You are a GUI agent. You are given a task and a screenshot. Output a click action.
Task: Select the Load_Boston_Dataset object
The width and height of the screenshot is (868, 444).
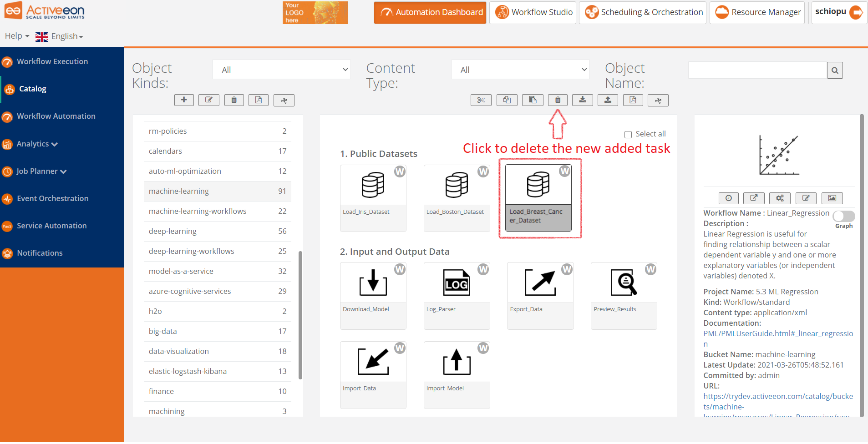click(457, 198)
